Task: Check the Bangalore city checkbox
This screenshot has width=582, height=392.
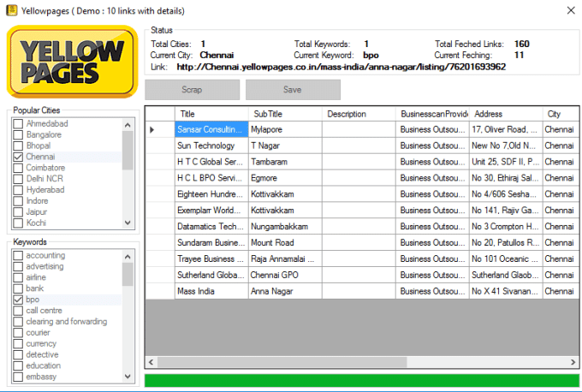Action: (18, 134)
